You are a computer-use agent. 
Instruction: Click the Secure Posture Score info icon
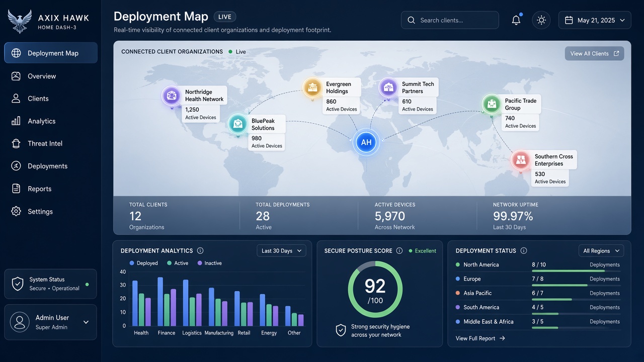click(399, 251)
